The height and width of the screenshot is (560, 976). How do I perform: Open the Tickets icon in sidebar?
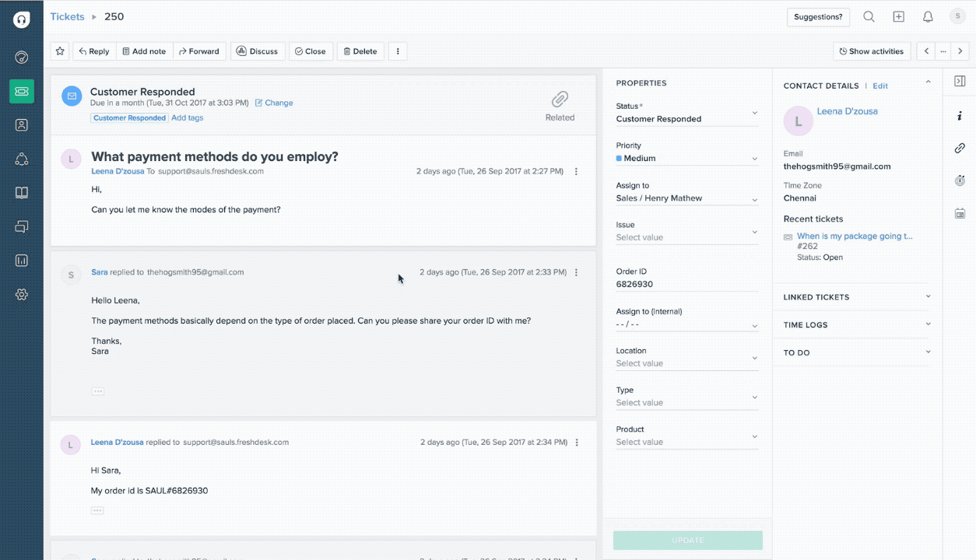(22, 91)
